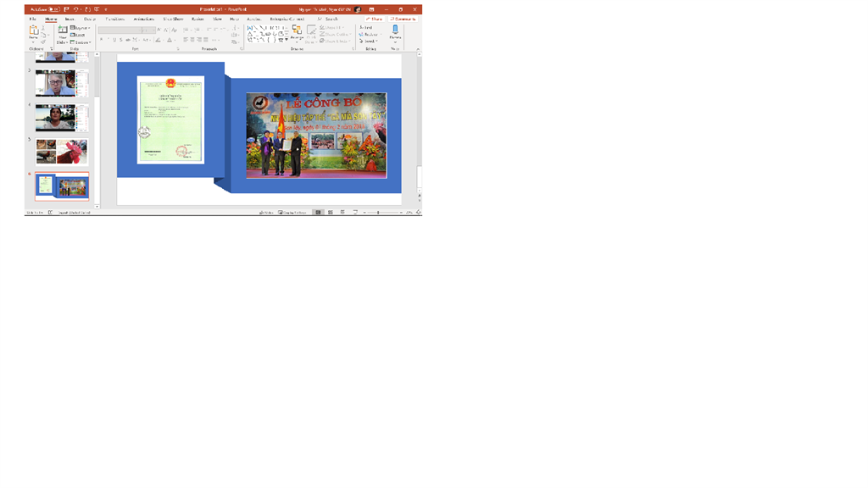Open Ribbon Display Options
868x488 pixels.
(x=371, y=9)
